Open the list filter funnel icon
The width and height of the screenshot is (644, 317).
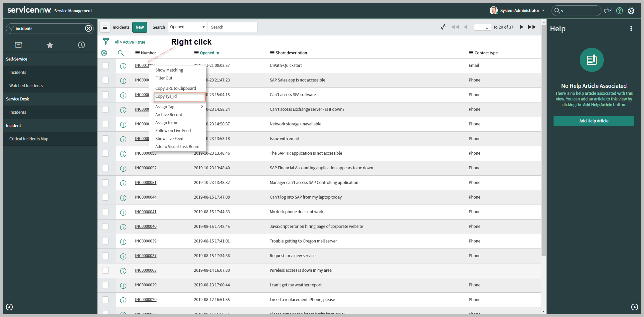point(106,42)
